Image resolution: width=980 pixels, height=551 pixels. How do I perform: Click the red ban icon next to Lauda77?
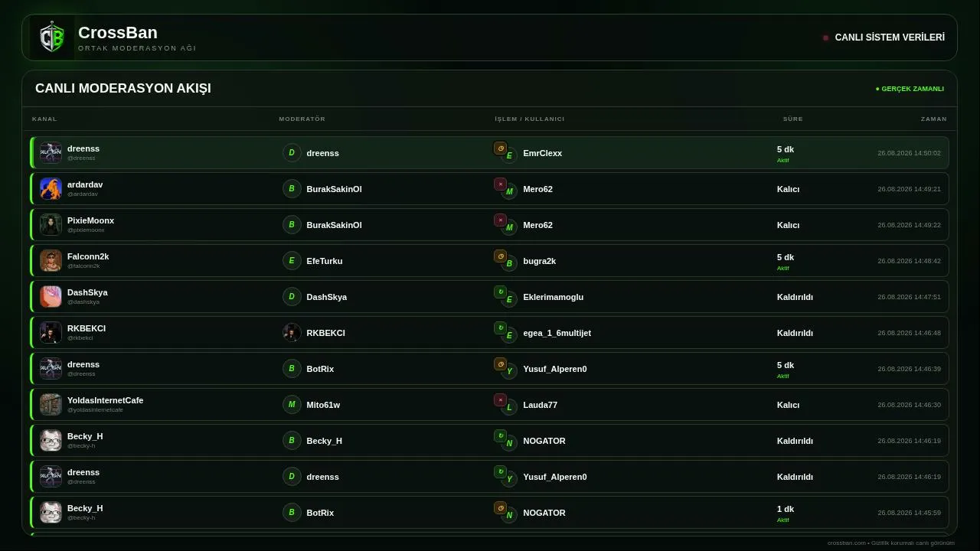(500, 399)
